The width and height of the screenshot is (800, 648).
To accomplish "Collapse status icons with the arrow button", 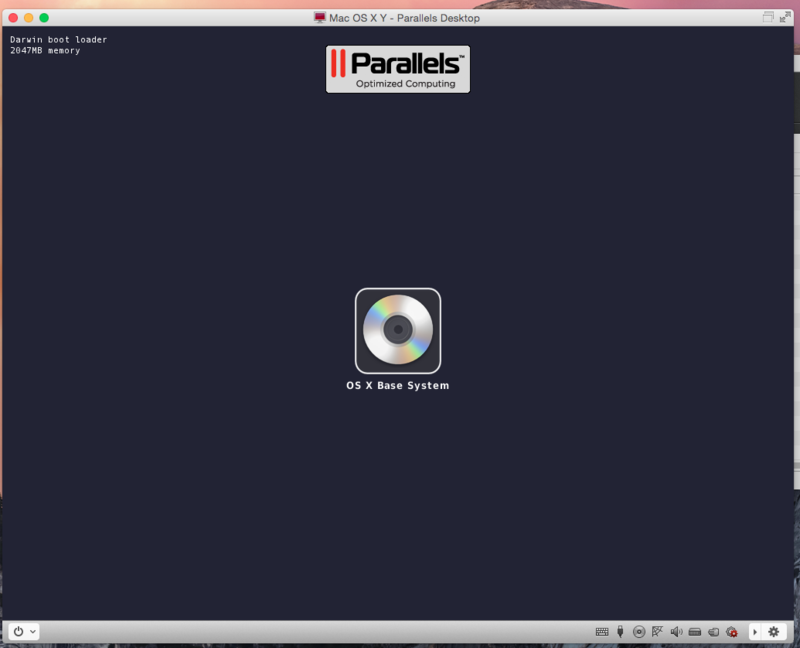I will [x=755, y=632].
